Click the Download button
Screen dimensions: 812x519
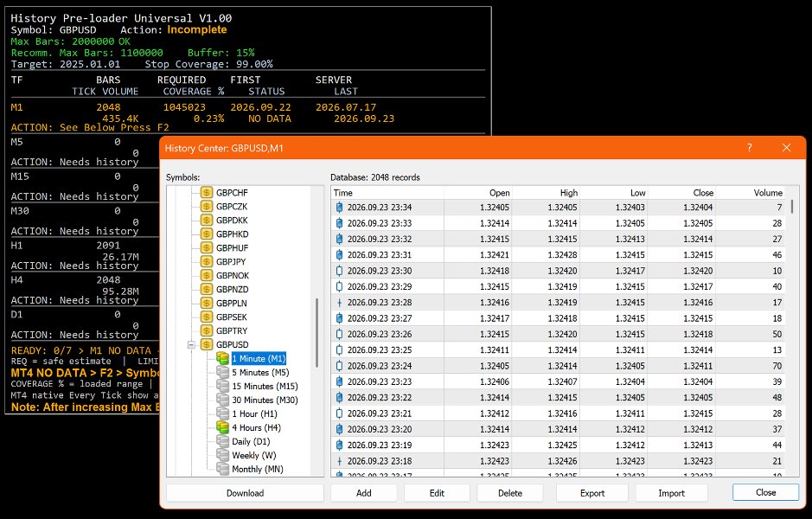click(245, 493)
